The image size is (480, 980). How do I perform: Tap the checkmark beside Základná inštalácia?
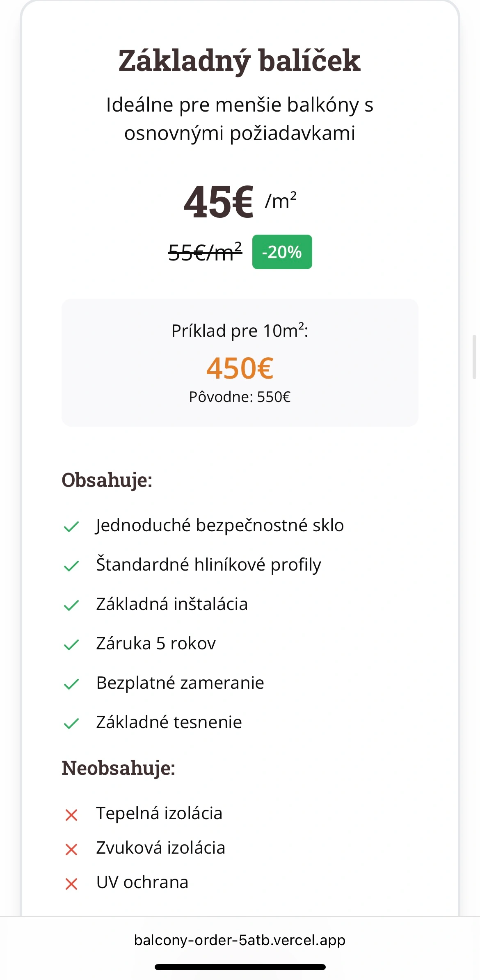(x=71, y=605)
